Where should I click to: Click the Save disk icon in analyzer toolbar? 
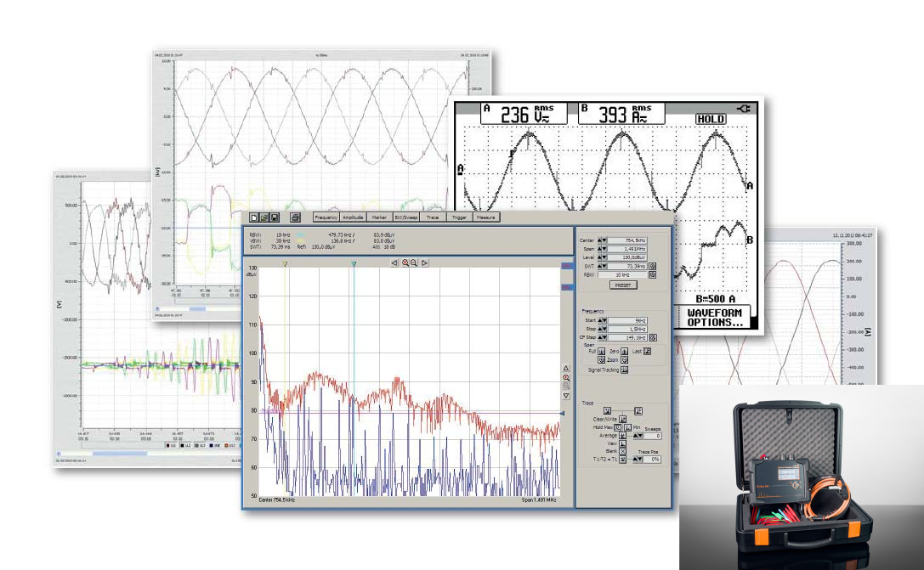click(x=275, y=217)
